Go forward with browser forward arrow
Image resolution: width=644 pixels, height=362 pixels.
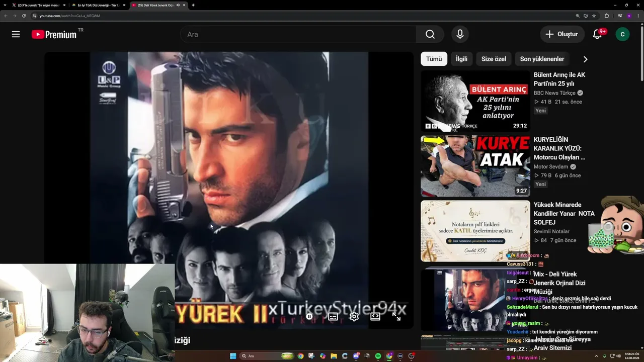(15, 16)
